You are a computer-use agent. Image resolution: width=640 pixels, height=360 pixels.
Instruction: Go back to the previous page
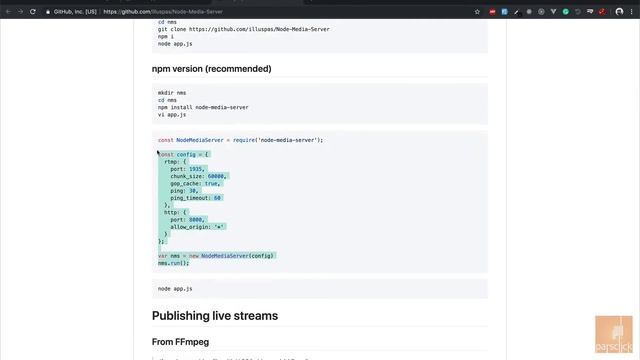(8, 12)
